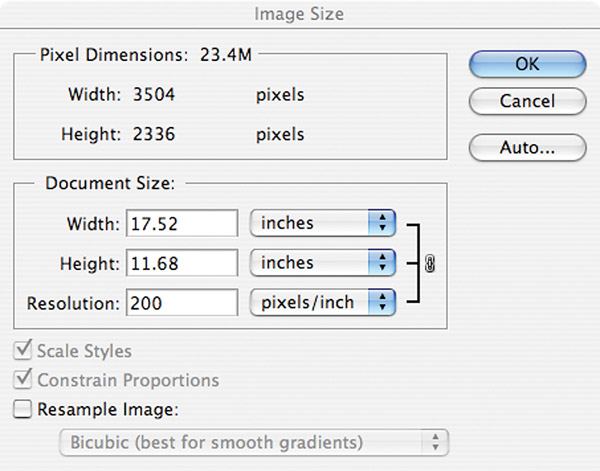Click the Cancel button
600x471 pixels.
tap(527, 101)
